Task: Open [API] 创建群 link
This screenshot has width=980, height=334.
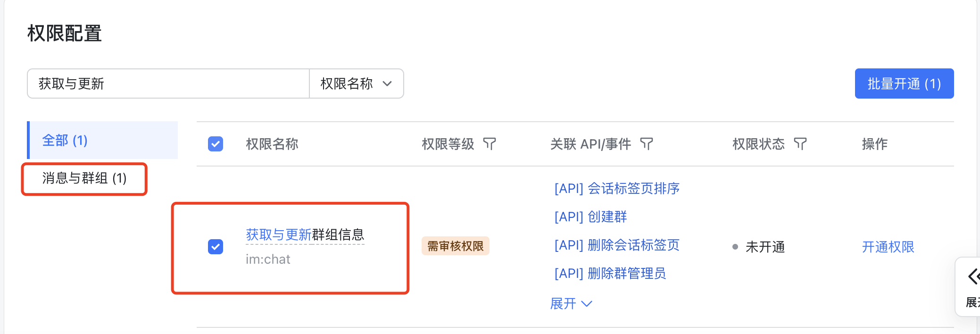Action: coord(590,217)
